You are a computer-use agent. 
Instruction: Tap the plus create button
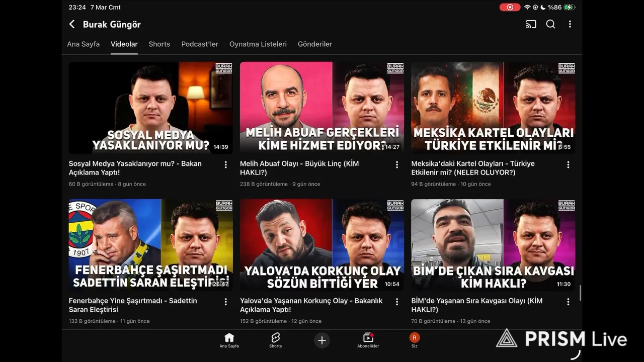click(322, 340)
